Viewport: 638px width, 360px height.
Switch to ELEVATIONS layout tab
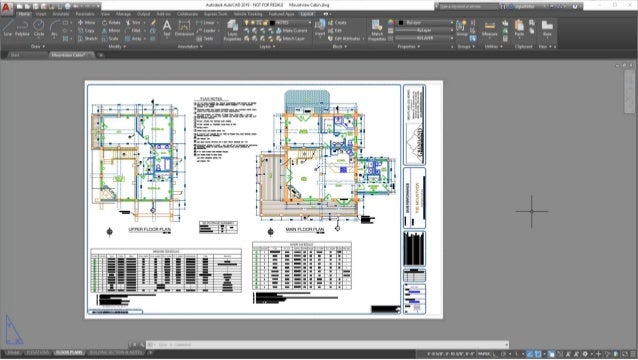point(38,352)
